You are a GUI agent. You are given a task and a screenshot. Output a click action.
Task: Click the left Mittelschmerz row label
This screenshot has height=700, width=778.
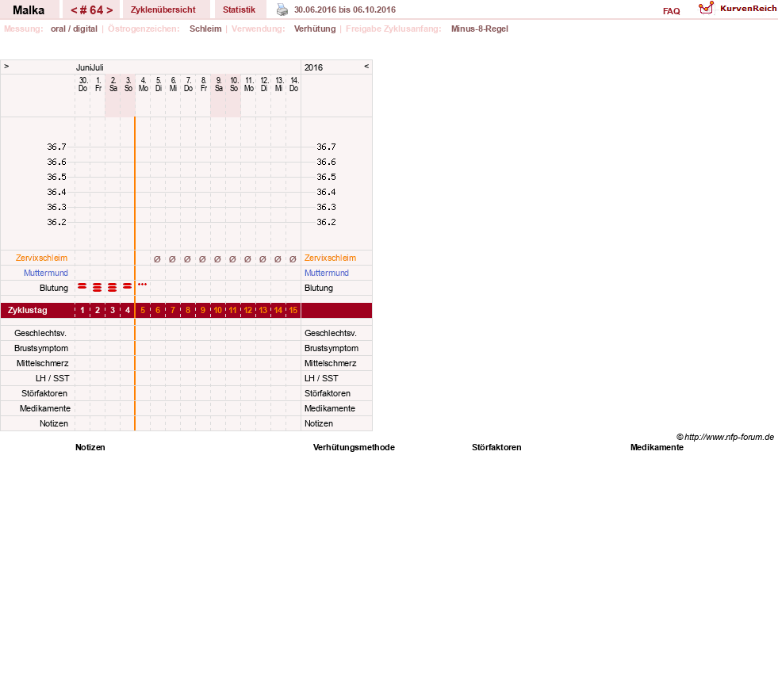coord(43,364)
